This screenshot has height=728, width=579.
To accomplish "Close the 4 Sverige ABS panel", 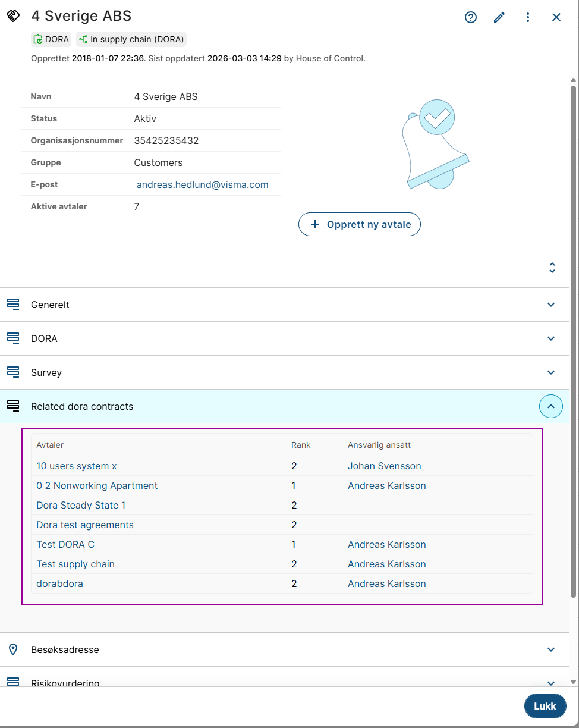I will (x=556, y=17).
